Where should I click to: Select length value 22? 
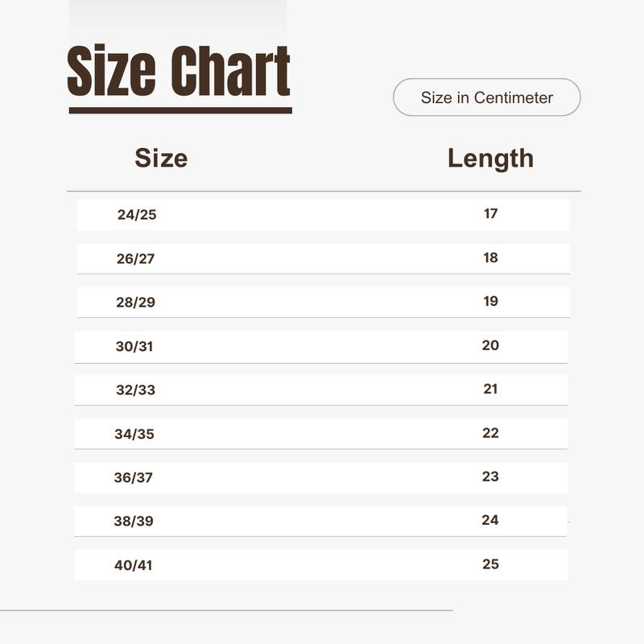point(490,432)
